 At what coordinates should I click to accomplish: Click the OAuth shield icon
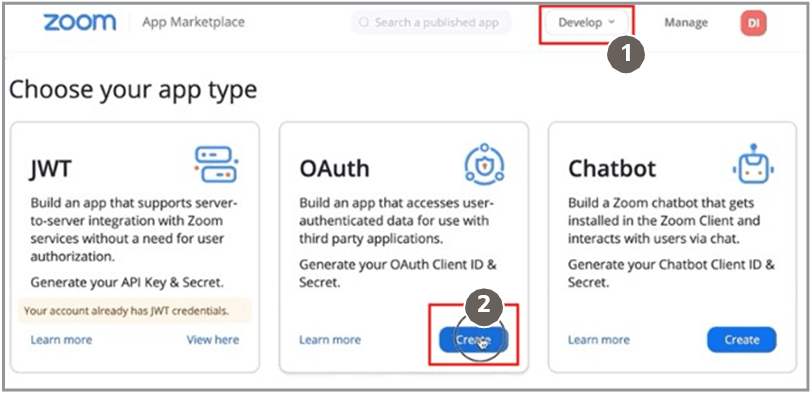pos(485,164)
